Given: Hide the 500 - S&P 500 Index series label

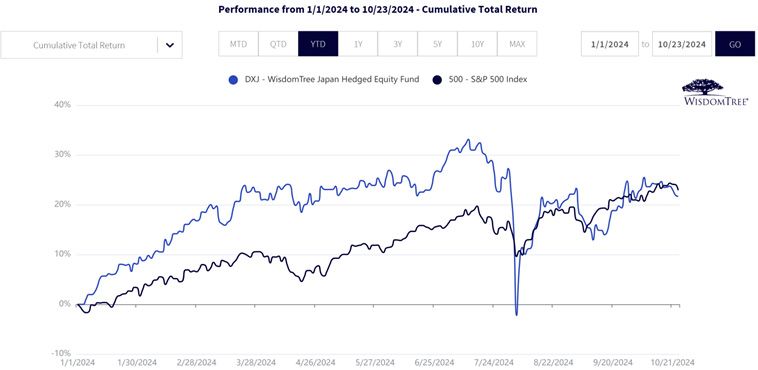Looking at the screenshot, I should click(487, 80).
